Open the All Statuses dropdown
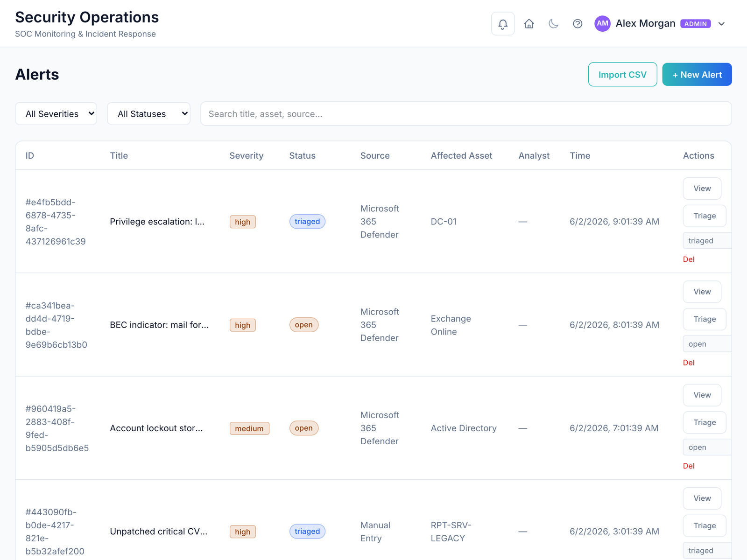The width and height of the screenshot is (747, 560). tap(148, 114)
